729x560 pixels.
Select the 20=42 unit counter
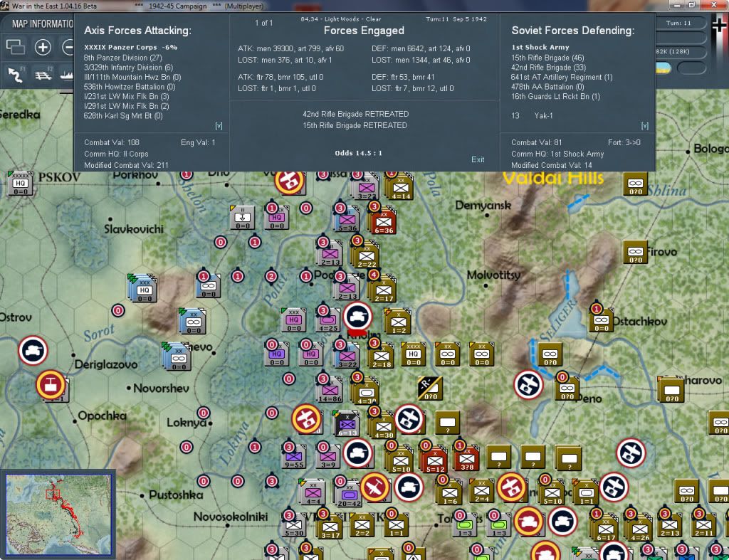point(350,495)
